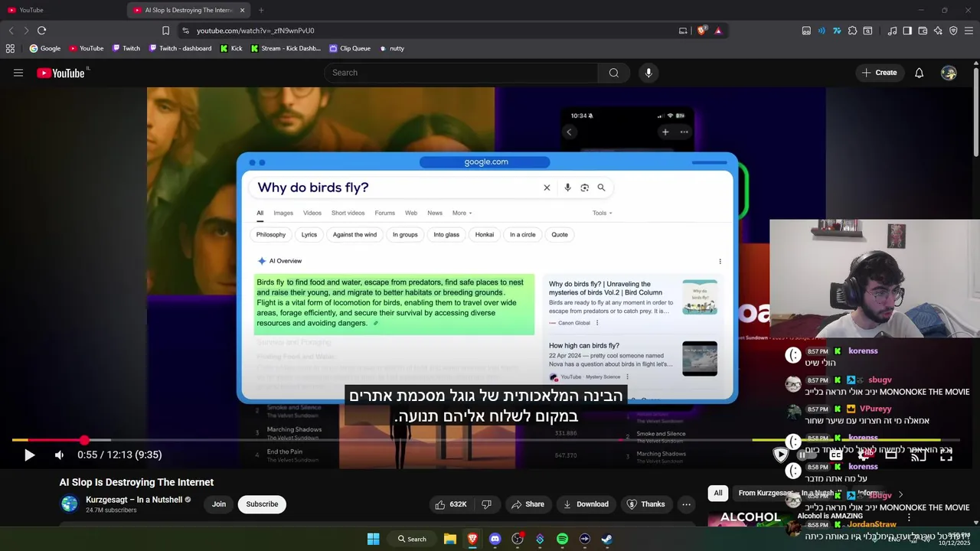The width and height of the screenshot is (980, 551).
Task: Open Windows Start menu
Action: [x=373, y=539]
